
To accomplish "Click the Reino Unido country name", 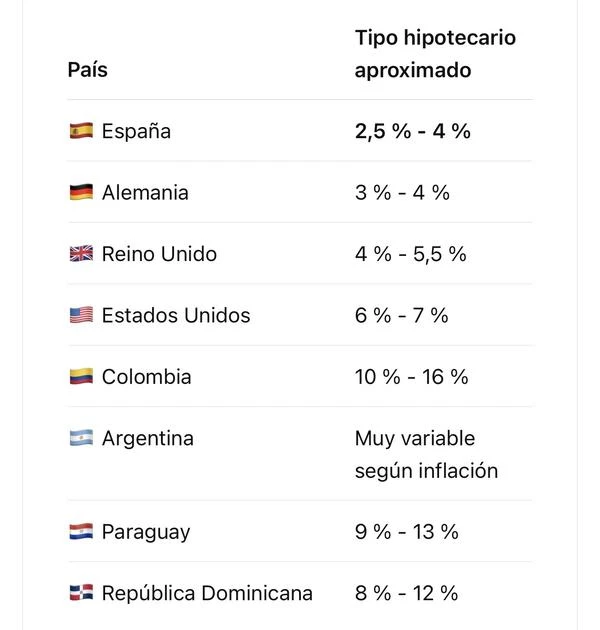I will point(159,254).
